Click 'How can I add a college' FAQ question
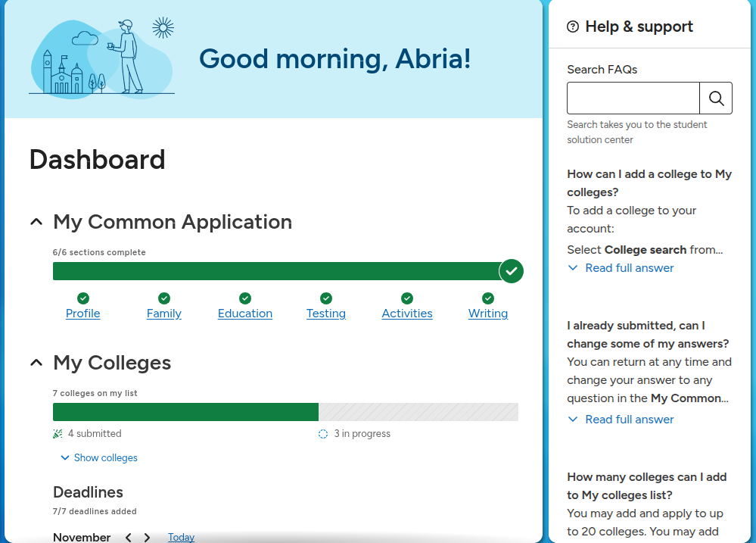Image resolution: width=756 pixels, height=543 pixels. point(649,183)
